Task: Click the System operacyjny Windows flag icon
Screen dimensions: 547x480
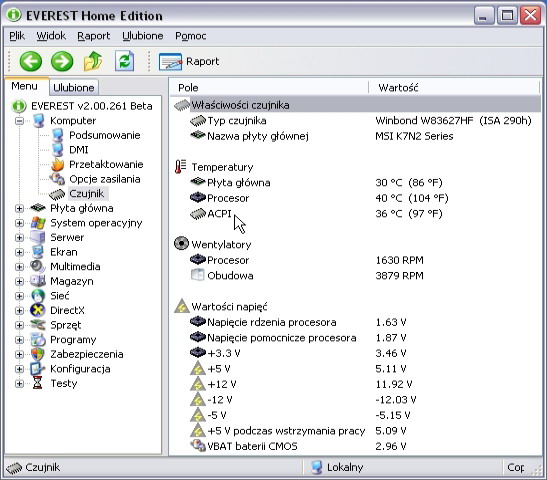Action: [x=38, y=223]
